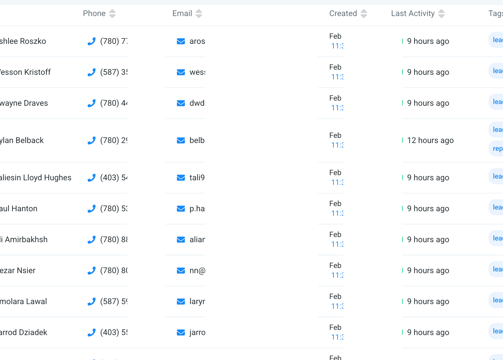Screen dimensions: 503x360
Task: Click email icon in Ali Amirbakhsh row
Action: [181, 240]
